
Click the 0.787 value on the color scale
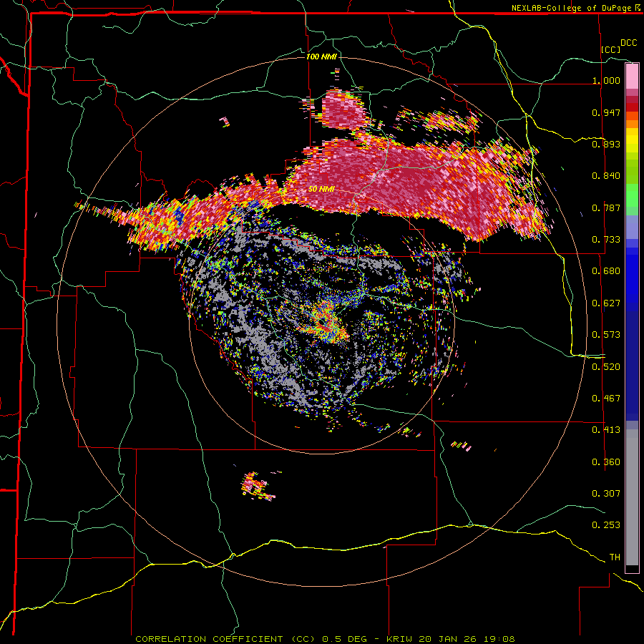tap(606, 208)
